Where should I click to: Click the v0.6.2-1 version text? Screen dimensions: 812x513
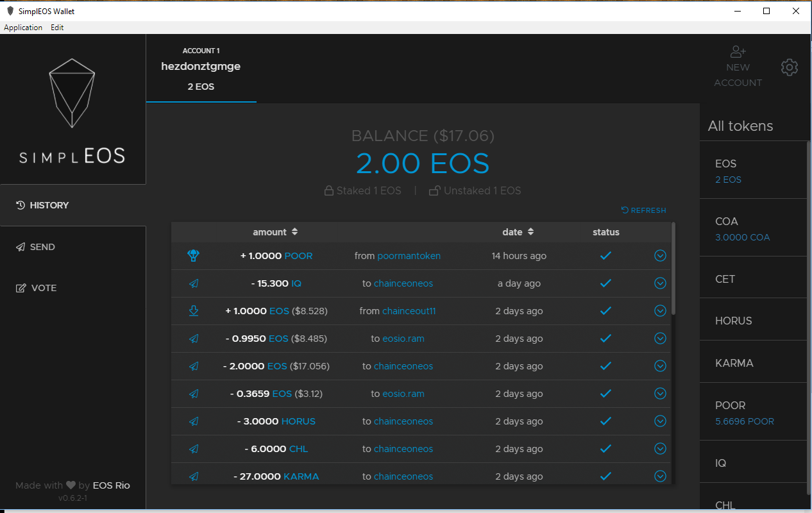click(x=72, y=498)
